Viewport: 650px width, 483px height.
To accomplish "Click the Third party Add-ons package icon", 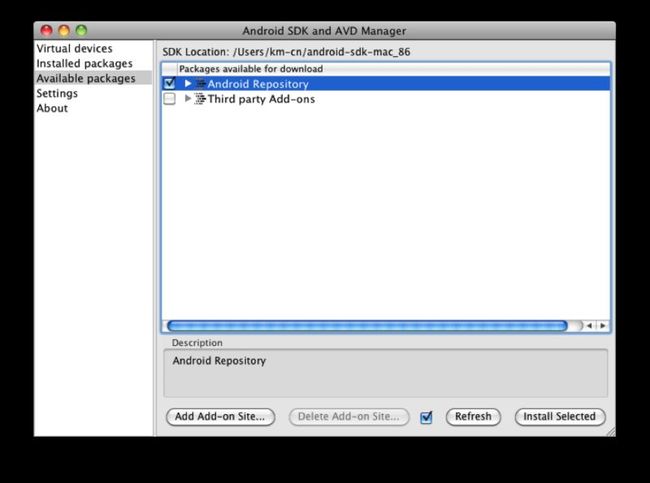I will click(200, 99).
